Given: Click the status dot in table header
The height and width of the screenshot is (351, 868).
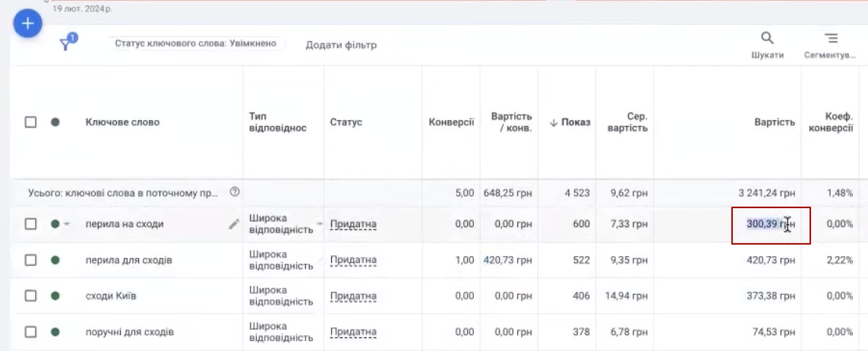Looking at the screenshot, I should (x=55, y=122).
